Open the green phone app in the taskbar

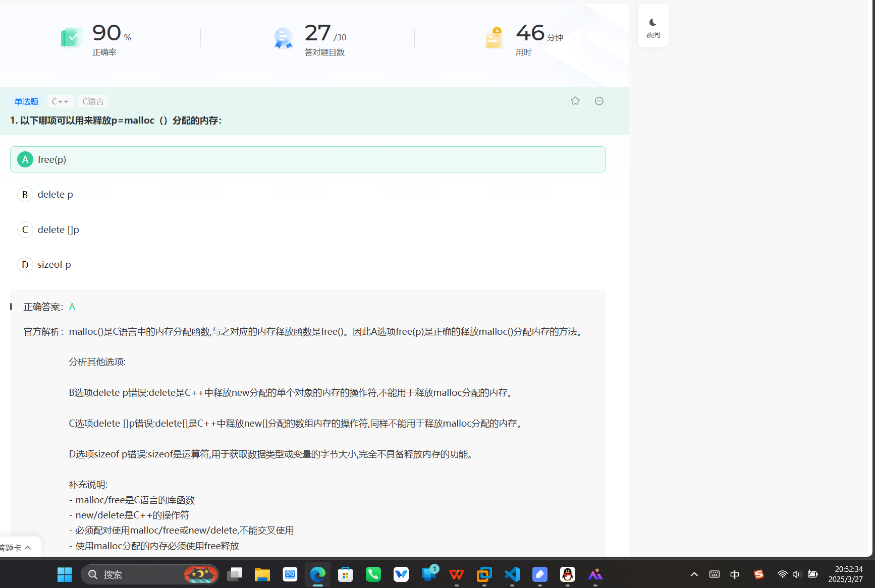[373, 574]
